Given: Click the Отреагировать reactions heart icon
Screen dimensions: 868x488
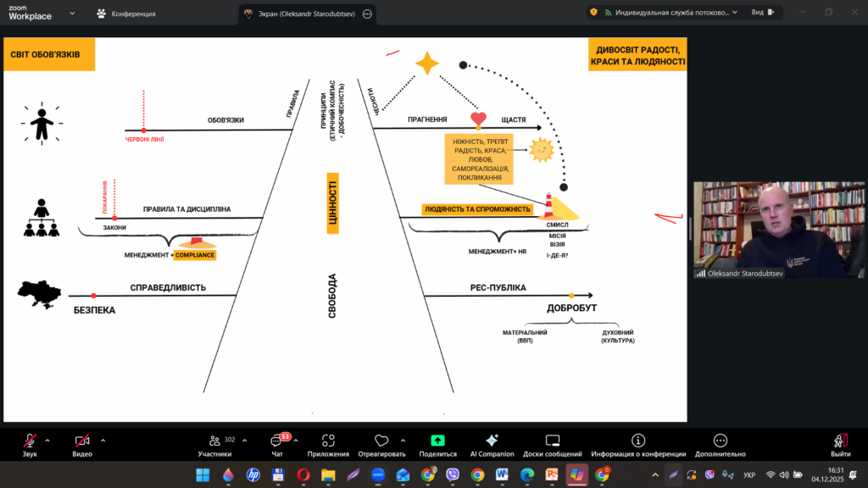Looking at the screenshot, I should 381,441.
